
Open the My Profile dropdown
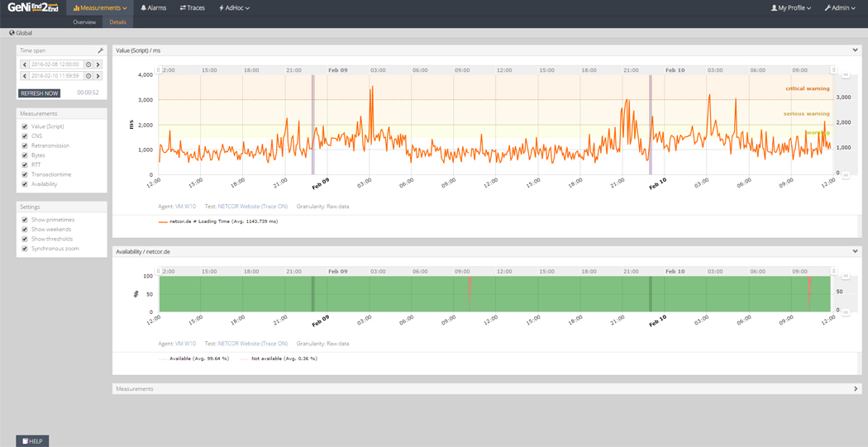pos(790,7)
